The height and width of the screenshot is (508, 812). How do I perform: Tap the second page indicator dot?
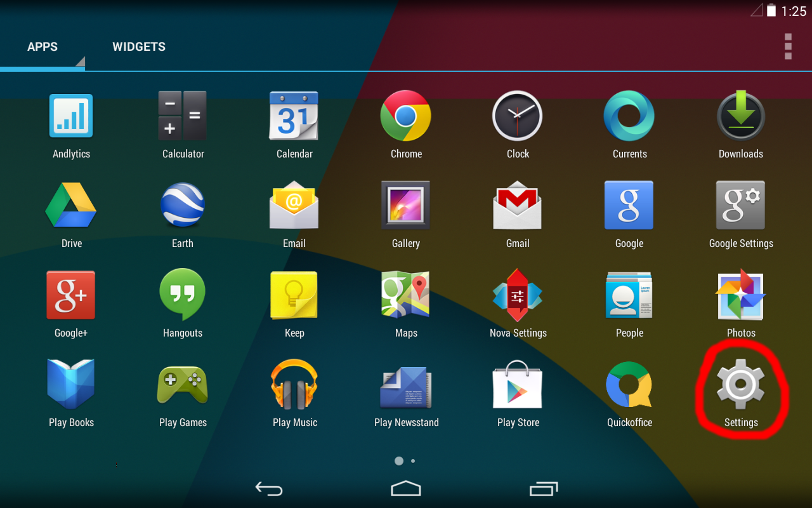(x=413, y=461)
